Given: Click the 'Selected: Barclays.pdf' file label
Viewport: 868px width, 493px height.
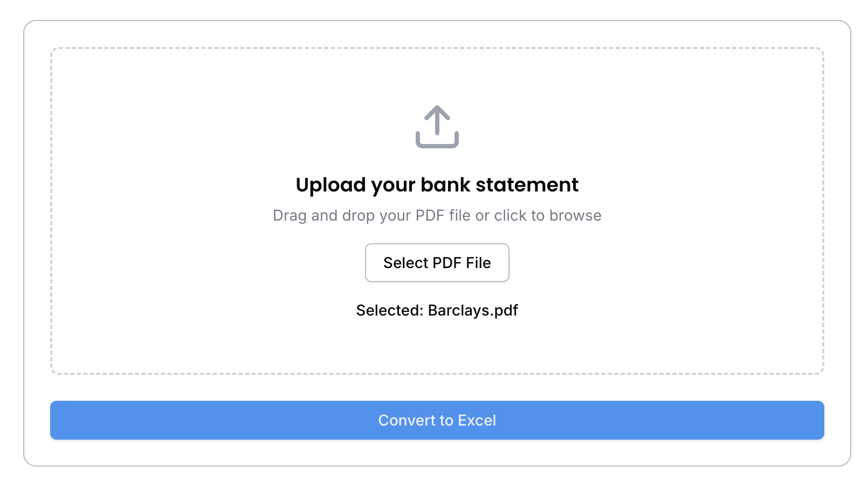Looking at the screenshot, I should 437,310.
